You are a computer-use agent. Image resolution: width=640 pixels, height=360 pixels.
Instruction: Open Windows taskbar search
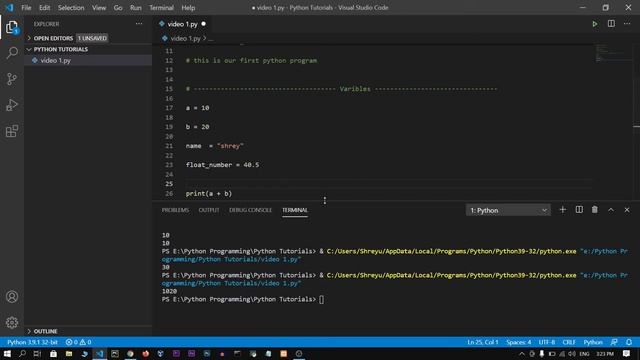tap(22, 353)
